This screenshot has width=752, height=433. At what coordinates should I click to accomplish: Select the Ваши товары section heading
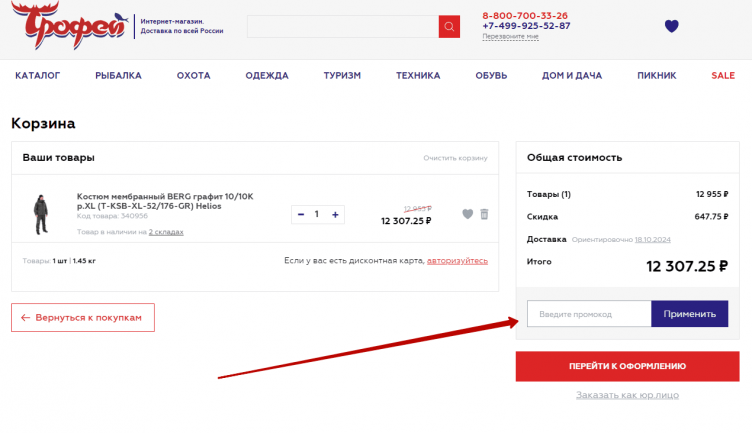tap(59, 158)
